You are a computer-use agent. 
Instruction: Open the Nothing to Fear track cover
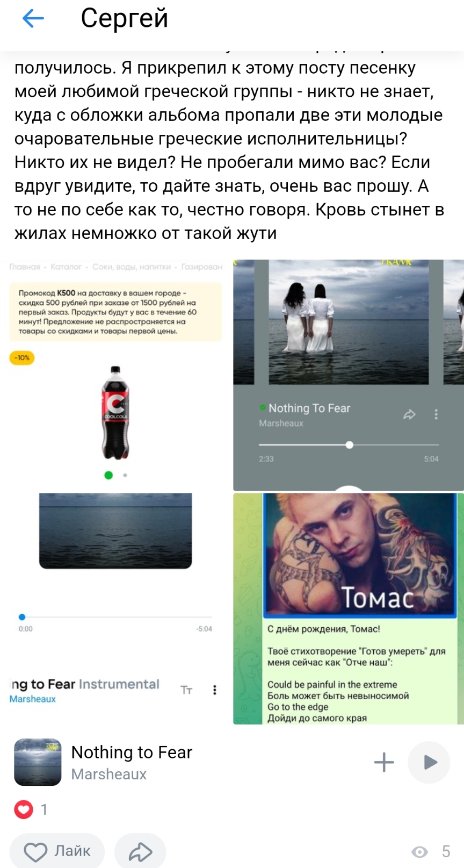38,762
